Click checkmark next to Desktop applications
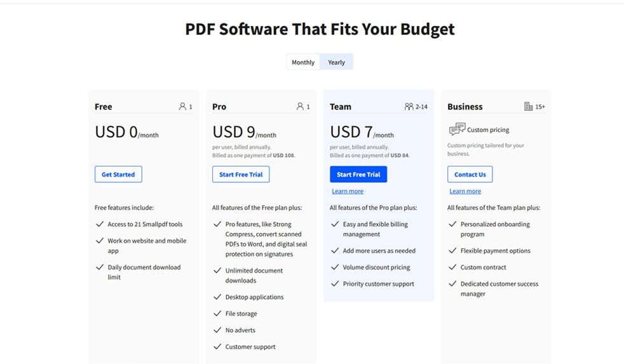Image resolution: width=624 pixels, height=364 pixels. (x=217, y=297)
